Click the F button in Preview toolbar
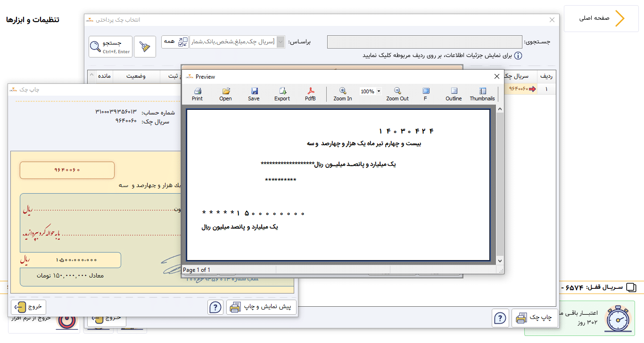This screenshot has height=343, width=644. (425, 94)
